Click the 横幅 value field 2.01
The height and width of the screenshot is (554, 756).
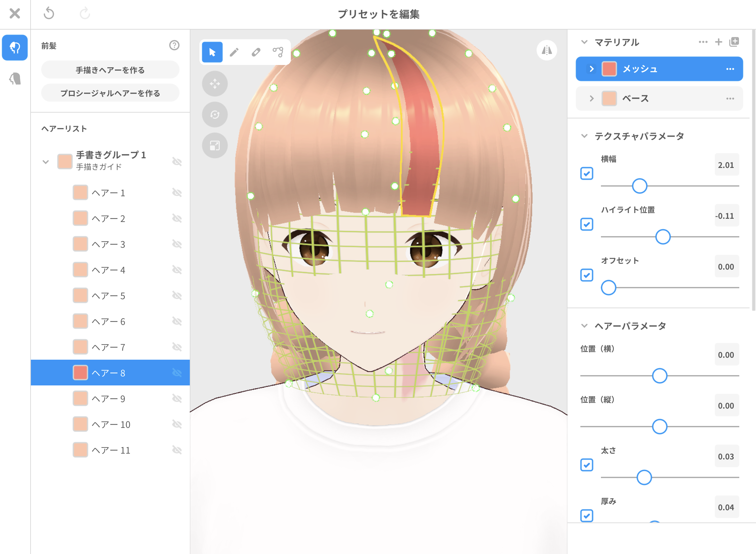(x=726, y=165)
